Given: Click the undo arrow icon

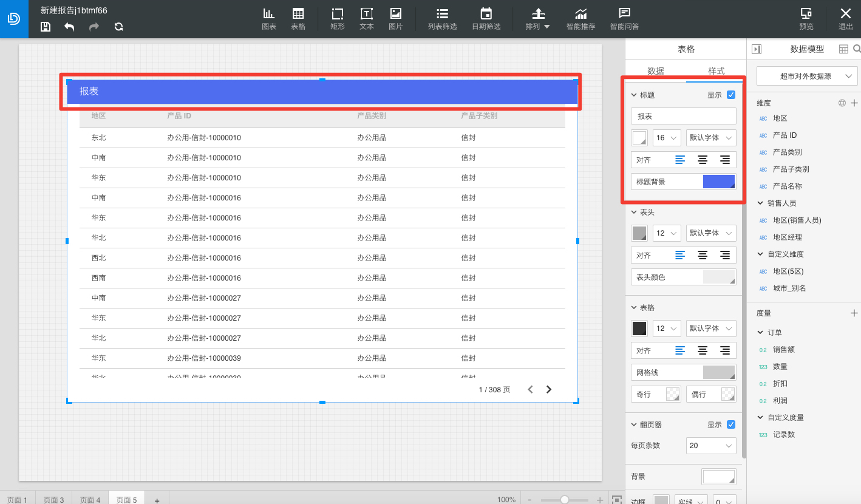Looking at the screenshot, I should [69, 27].
